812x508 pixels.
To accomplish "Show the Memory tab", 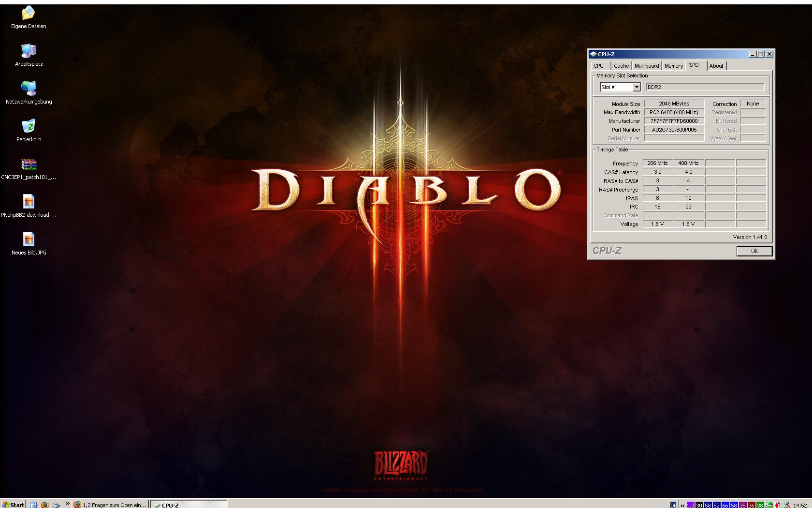I will coord(674,66).
